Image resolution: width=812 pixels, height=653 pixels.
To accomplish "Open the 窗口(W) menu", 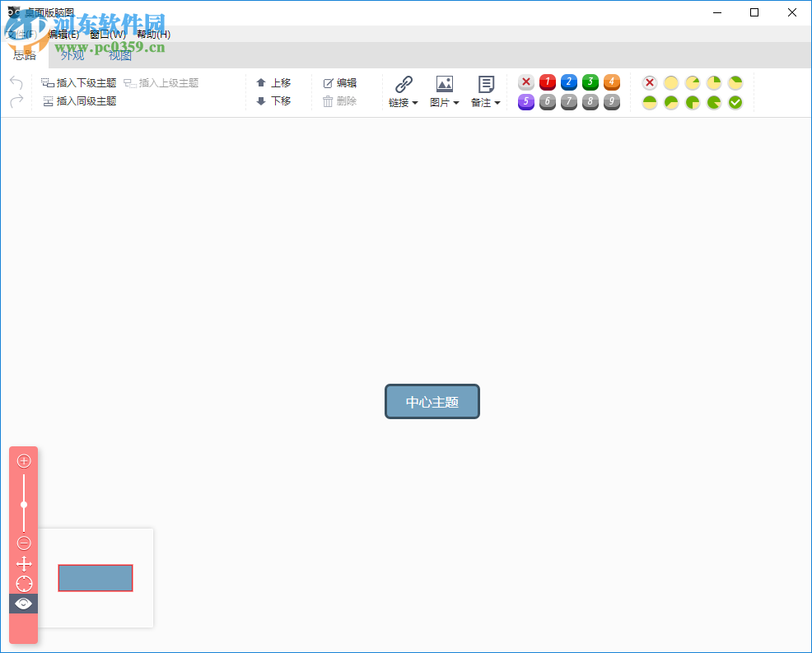I will (108, 35).
